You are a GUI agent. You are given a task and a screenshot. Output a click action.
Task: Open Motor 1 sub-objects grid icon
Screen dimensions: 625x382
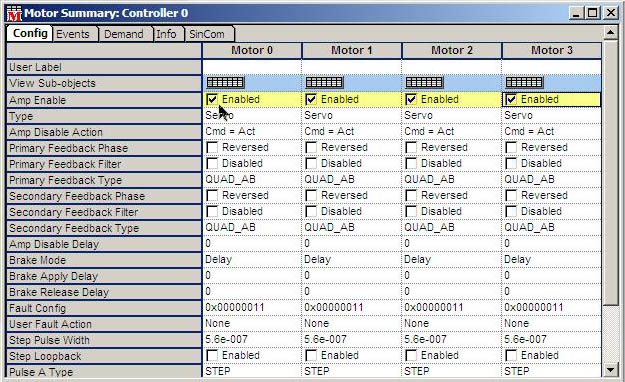[324, 83]
